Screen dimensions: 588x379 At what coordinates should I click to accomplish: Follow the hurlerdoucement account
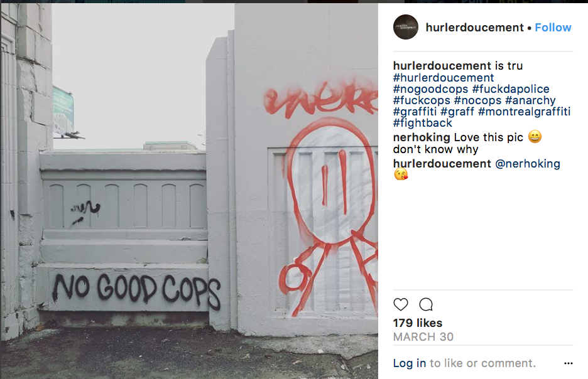(x=553, y=28)
